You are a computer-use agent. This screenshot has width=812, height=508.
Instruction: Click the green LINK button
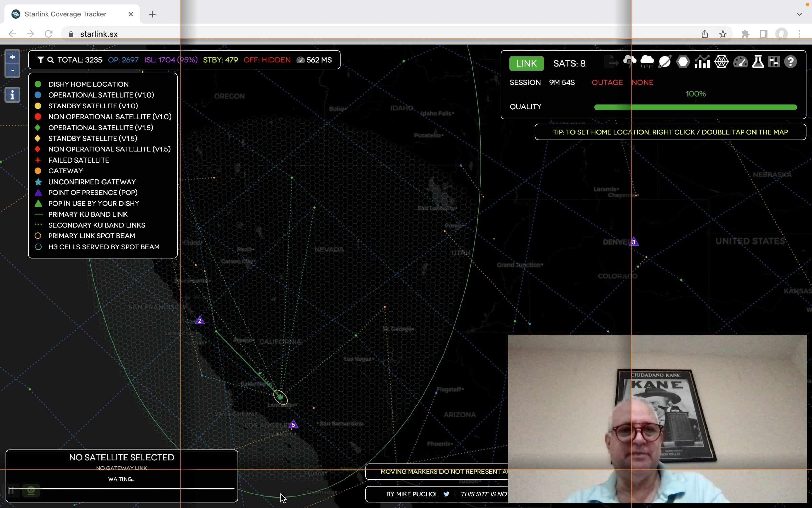[526, 63]
